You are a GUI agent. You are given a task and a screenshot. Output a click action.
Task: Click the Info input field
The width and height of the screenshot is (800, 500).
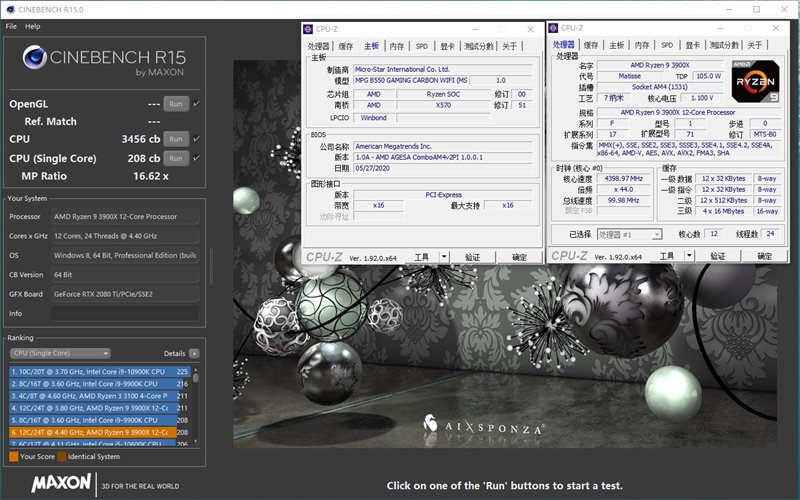point(125,313)
